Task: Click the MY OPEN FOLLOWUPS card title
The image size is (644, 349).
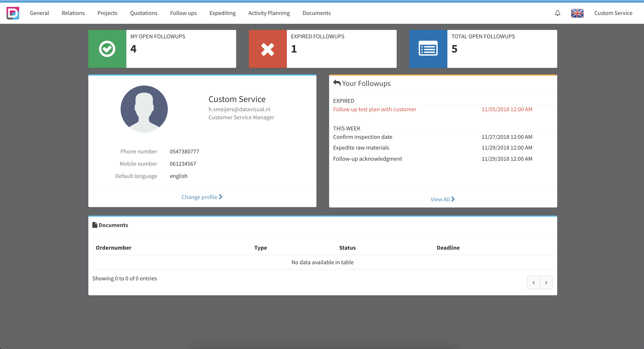Action: point(158,36)
